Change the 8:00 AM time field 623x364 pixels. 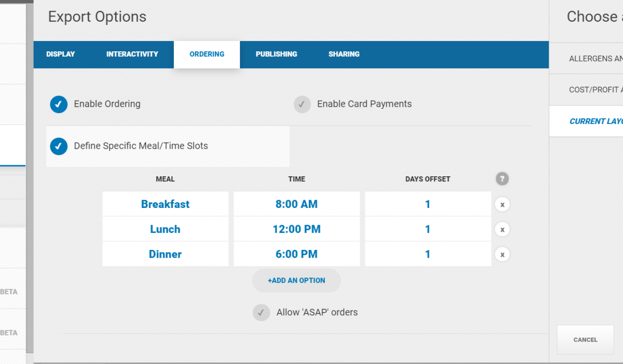point(296,204)
